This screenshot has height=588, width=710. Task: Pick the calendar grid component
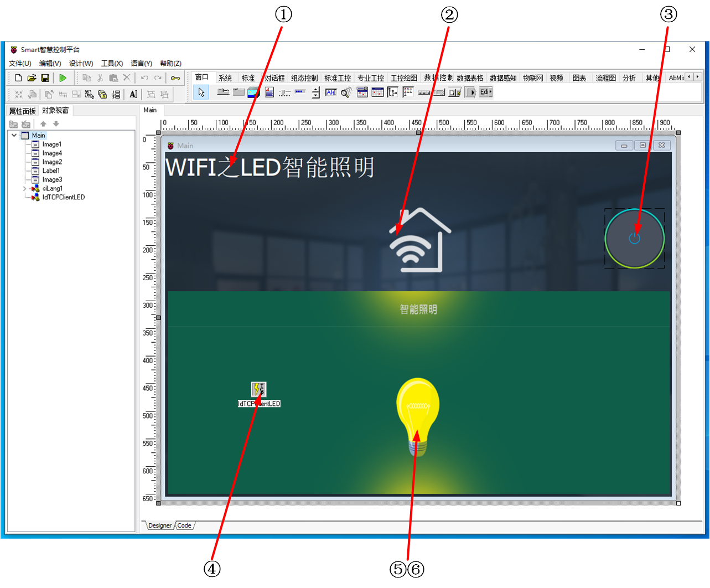377,92
